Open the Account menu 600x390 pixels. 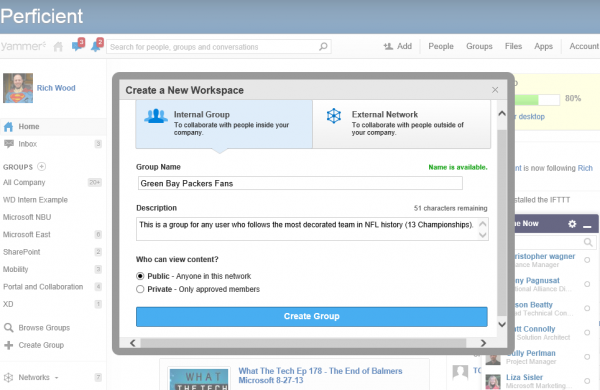(x=584, y=46)
